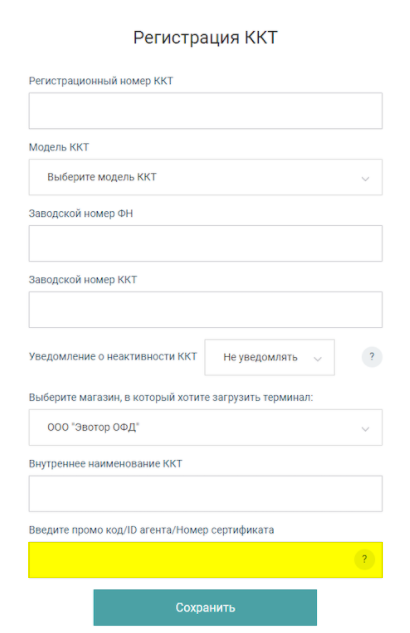Focus the Внутреннее наименование ККТ input box
Viewport: 410px width, 633px height.
pyautogui.click(x=205, y=494)
